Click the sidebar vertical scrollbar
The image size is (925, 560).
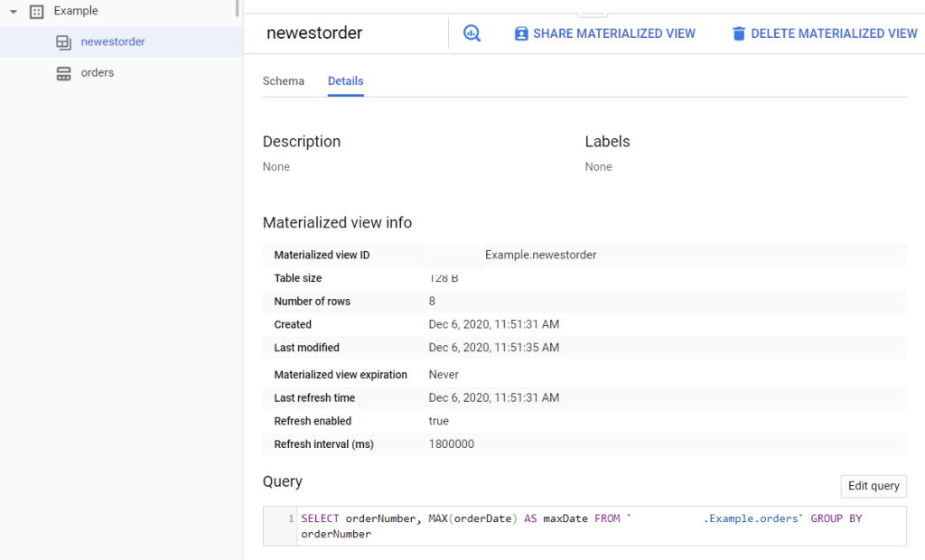tap(238, 8)
